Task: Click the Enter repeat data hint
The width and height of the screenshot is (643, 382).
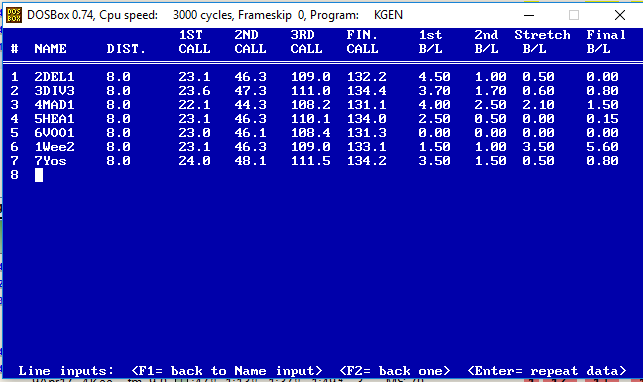Action: tap(547, 371)
